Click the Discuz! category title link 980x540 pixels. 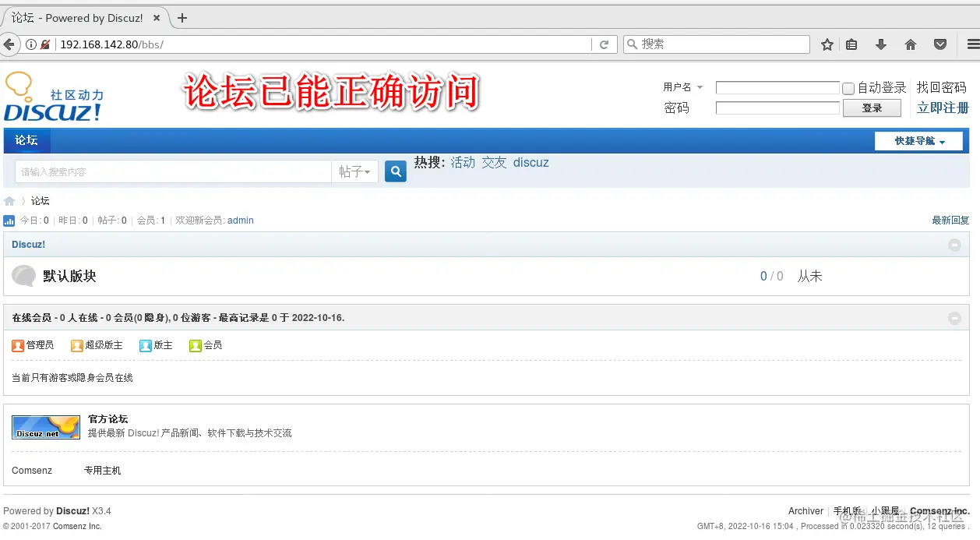pyautogui.click(x=29, y=245)
